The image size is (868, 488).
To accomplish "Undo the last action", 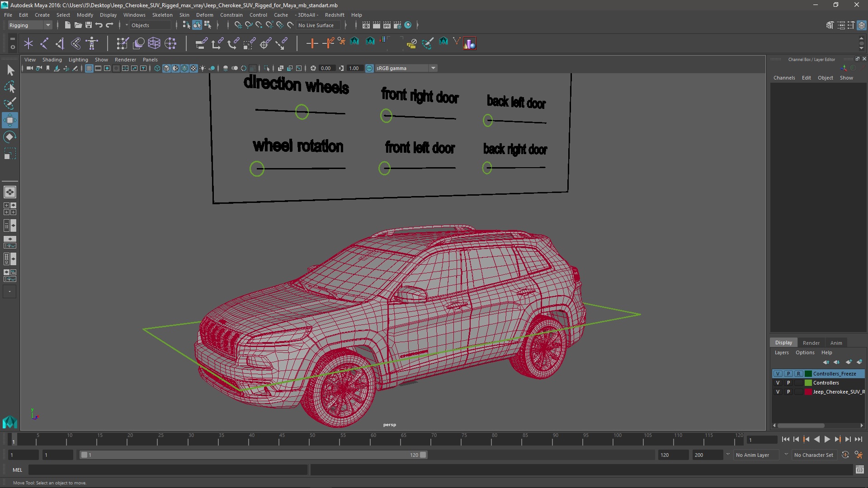I will tap(99, 25).
